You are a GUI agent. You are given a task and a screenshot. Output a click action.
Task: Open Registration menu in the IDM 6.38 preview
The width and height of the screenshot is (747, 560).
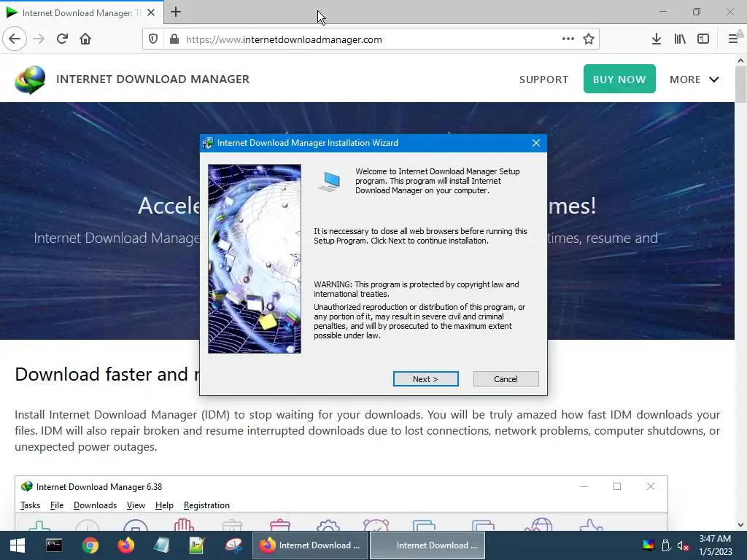206,505
